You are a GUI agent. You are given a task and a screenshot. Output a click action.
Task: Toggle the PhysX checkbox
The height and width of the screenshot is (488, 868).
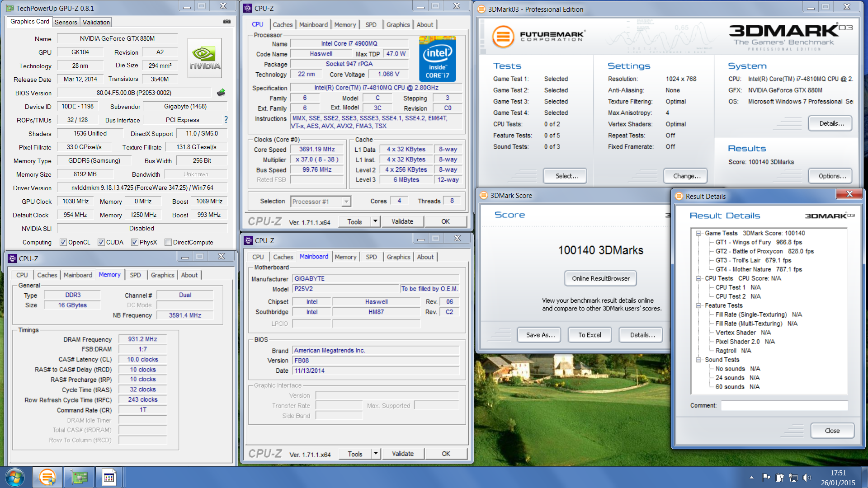coord(135,242)
